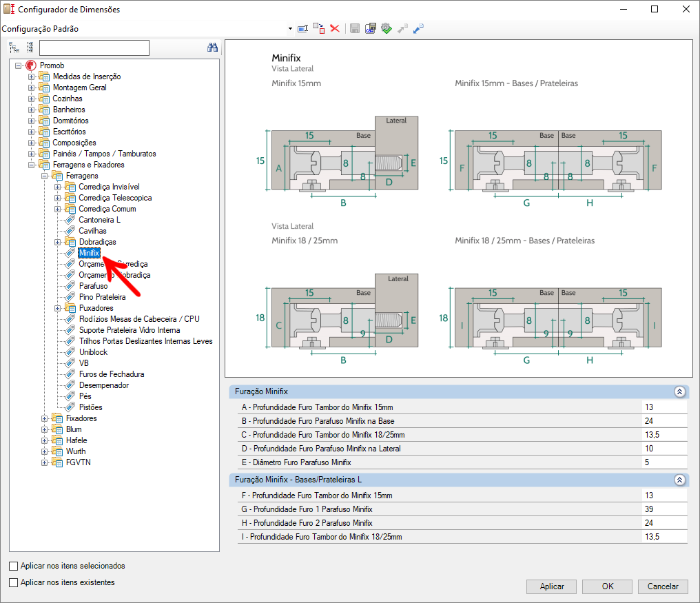Select Cavilhas item in Ferragens
Viewport: 700px width, 603px height.
click(92, 231)
